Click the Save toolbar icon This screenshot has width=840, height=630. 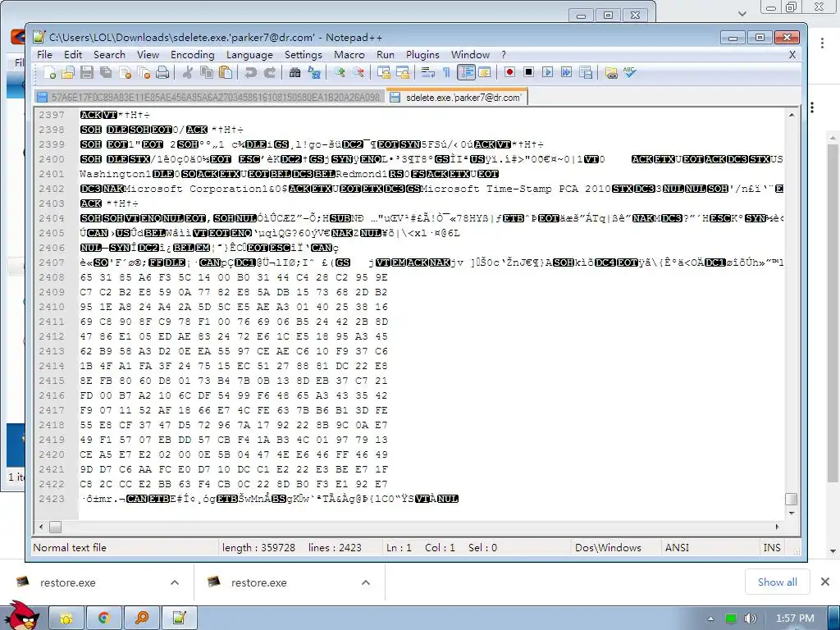tap(87, 72)
